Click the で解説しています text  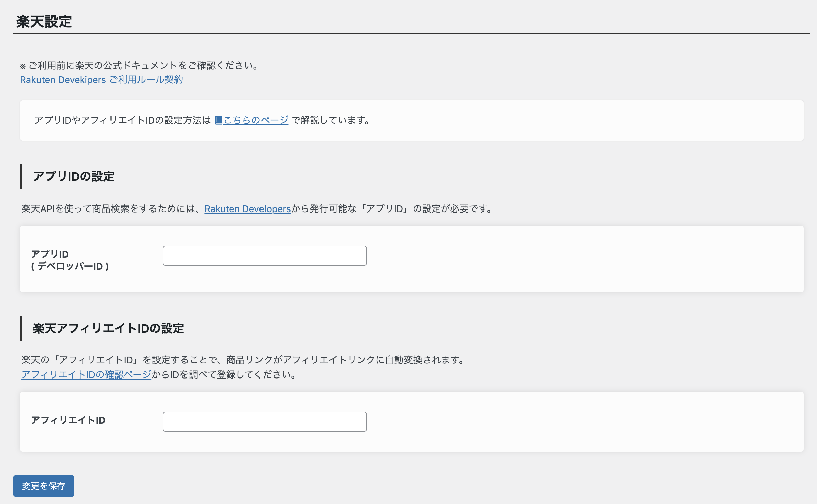[331, 120]
